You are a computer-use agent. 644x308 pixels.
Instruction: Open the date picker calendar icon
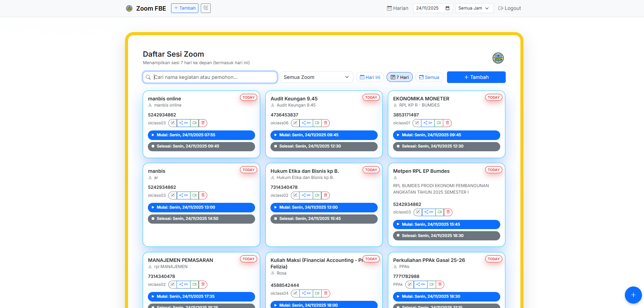click(447, 8)
